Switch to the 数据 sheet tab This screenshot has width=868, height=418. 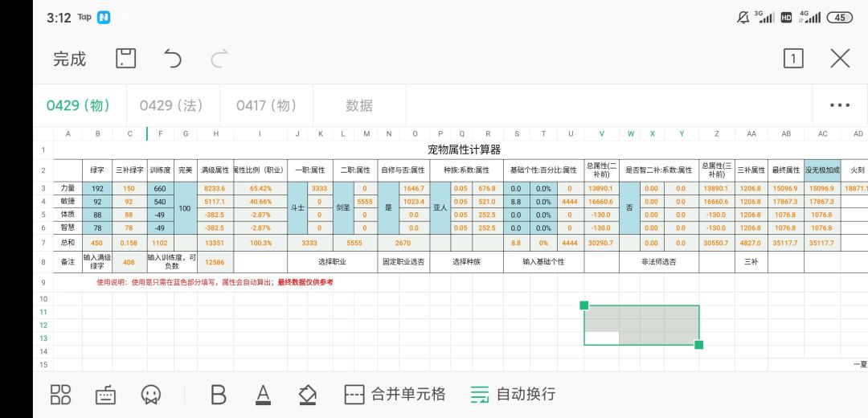coord(359,105)
